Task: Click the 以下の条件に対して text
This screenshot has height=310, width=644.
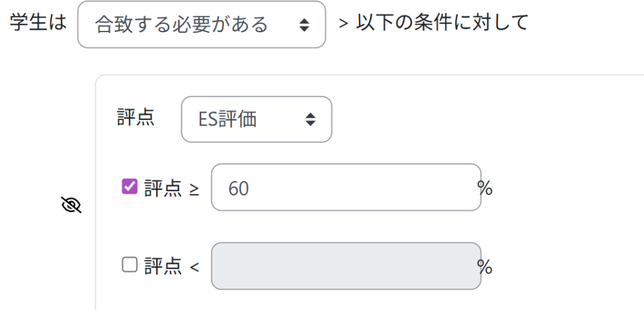Action: (x=442, y=23)
